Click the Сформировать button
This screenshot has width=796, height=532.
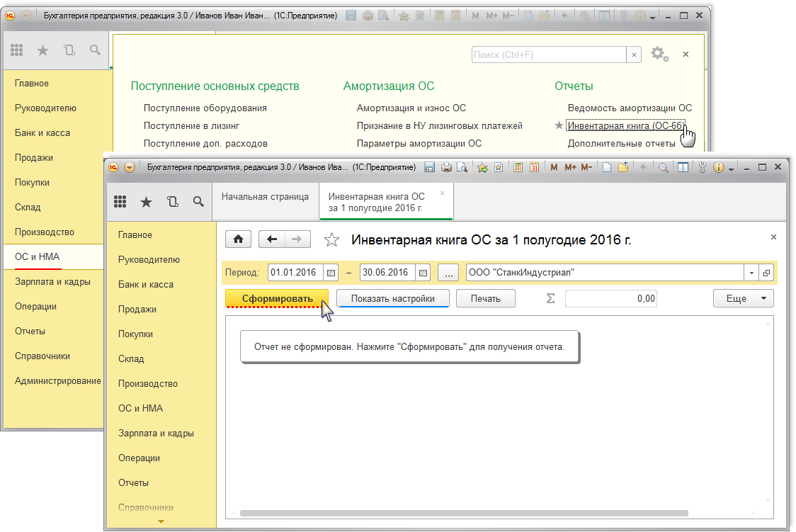[x=277, y=298]
